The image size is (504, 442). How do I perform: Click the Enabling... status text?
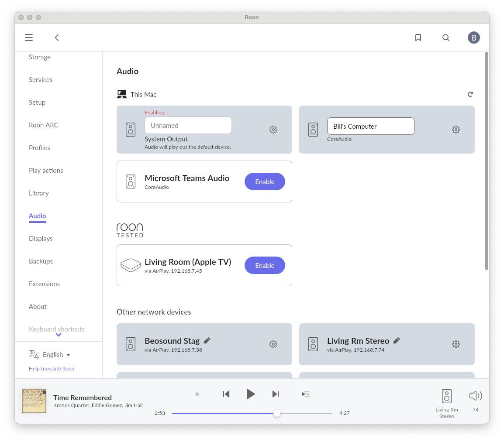pyautogui.click(x=156, y=113)
